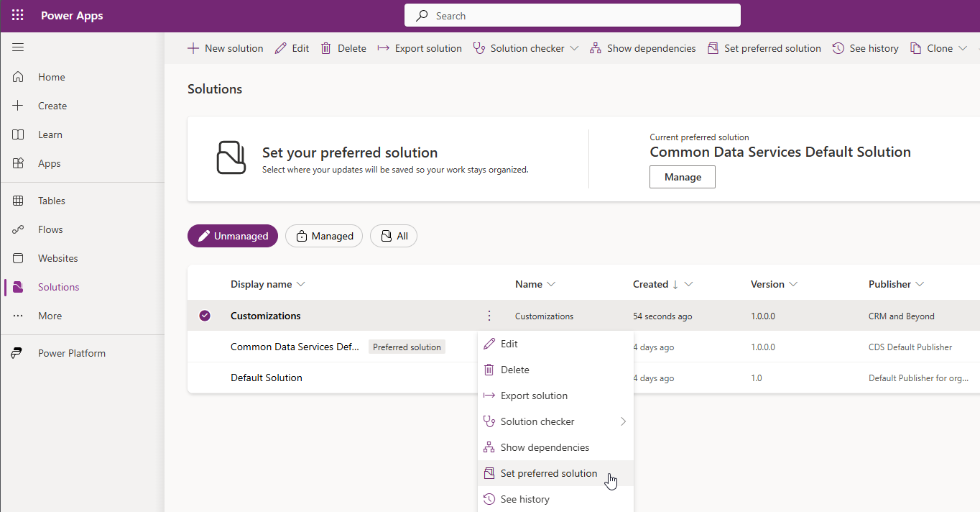Expand the Clone dropdown arrow
This screenshot has width=980, height=512.
(x=963, y=48)
